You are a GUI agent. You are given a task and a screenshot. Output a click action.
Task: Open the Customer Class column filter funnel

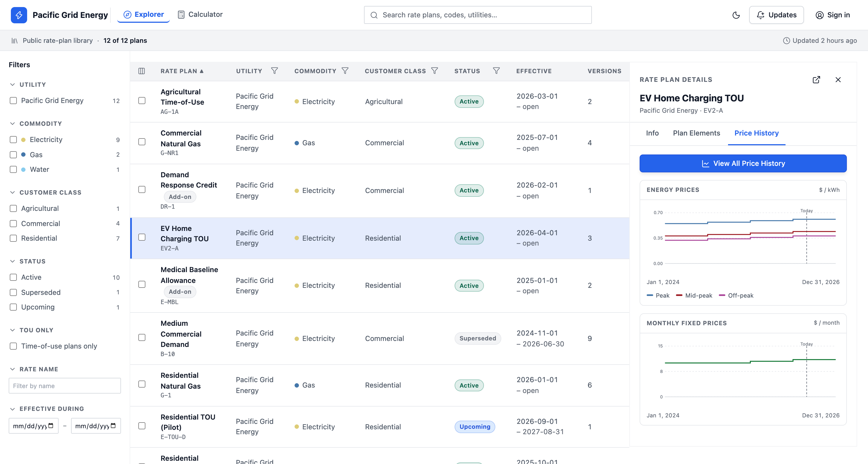click(x=435, y=71)
